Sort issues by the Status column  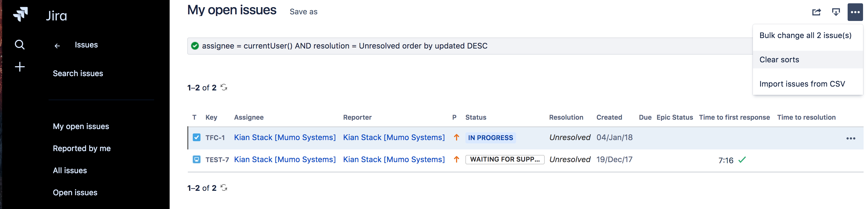[476, 117]
